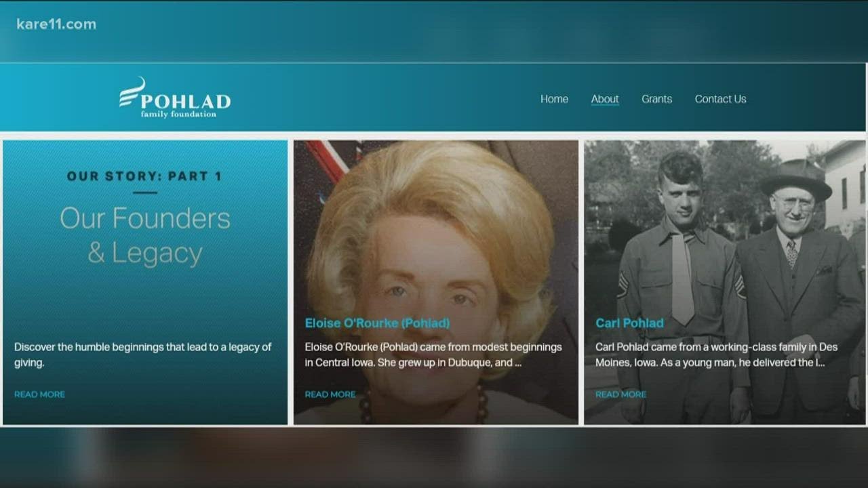Click the Pohlad Family Foundation logo

[175, 98]
